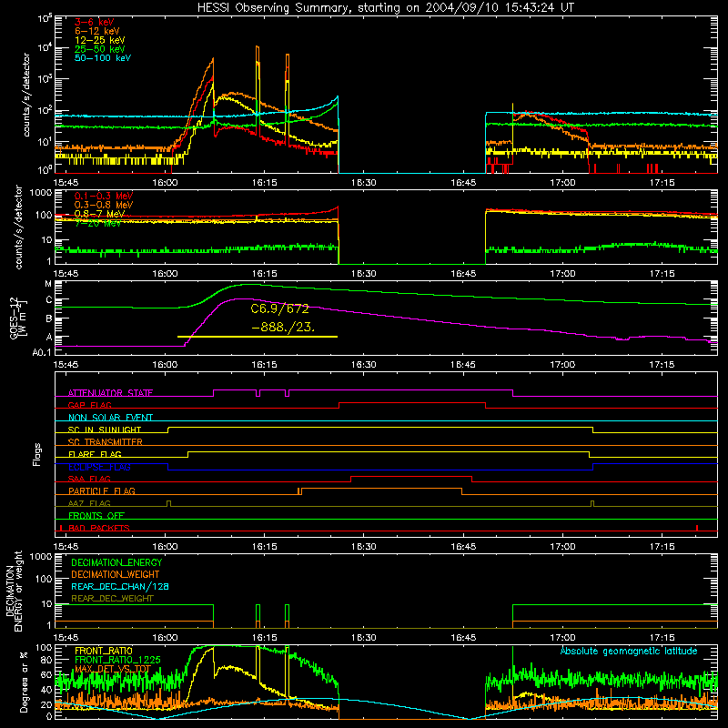This screenshot has height=728, width=728.
Task: Select the 0.3-0.8 MeV legend entry
Action: tap(104, 205)
